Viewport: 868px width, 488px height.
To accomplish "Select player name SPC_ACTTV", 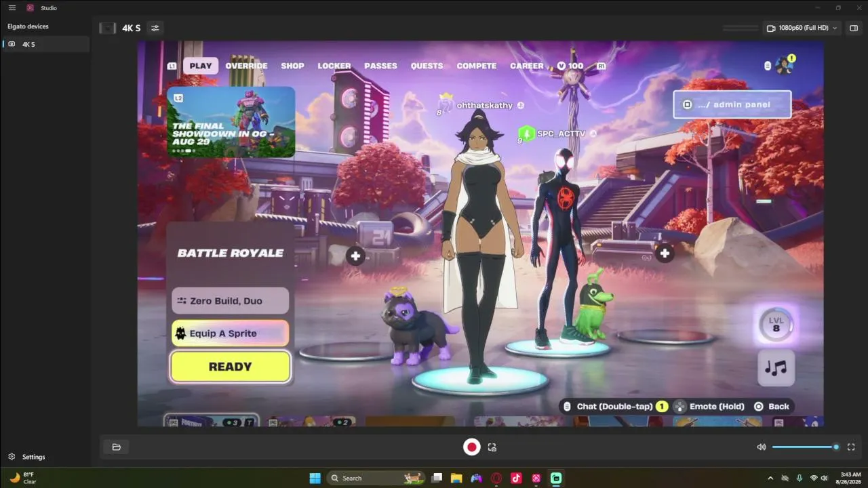I will pos(561,134).
